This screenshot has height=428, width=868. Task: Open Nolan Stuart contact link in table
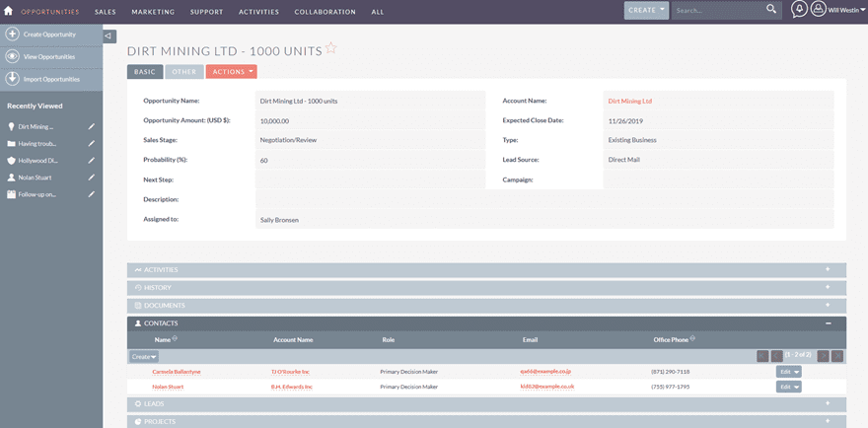pos(169,387)
